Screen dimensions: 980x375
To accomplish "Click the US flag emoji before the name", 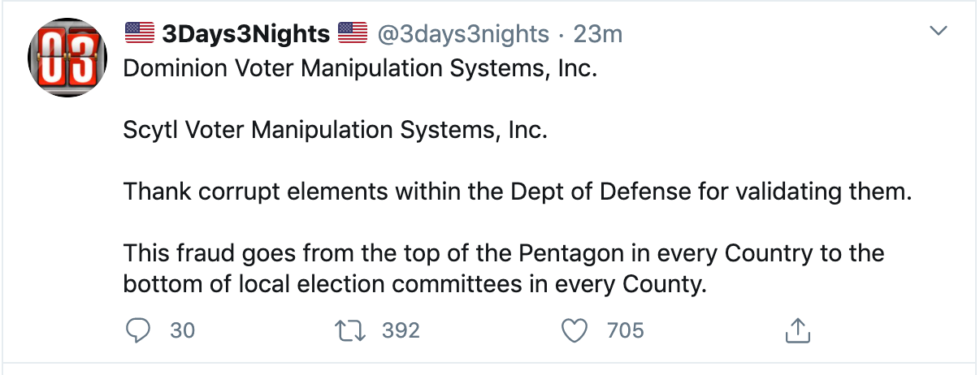I will 140,33.
